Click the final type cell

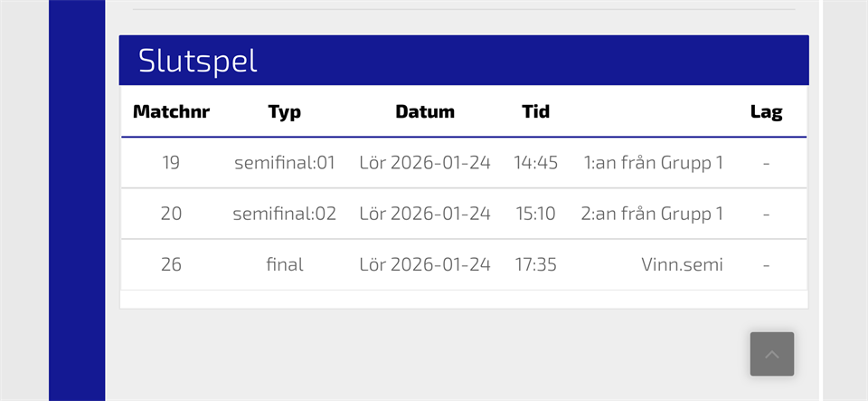tap(285, 264)
